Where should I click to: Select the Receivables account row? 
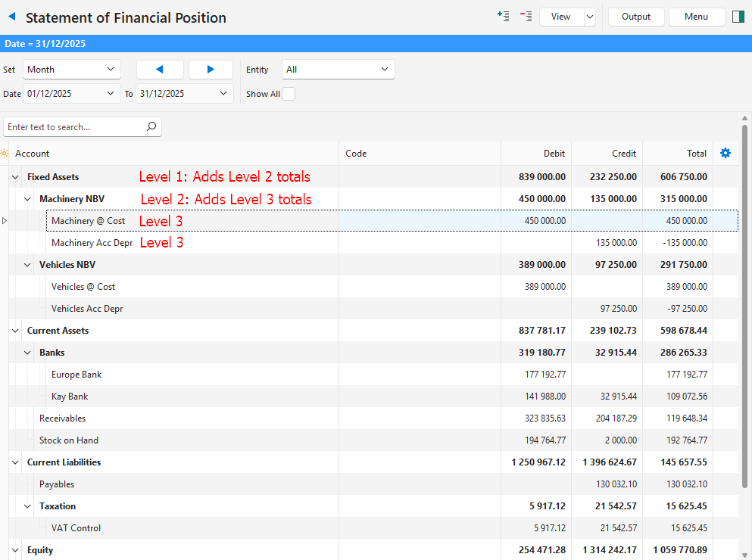tap(62, 418)
